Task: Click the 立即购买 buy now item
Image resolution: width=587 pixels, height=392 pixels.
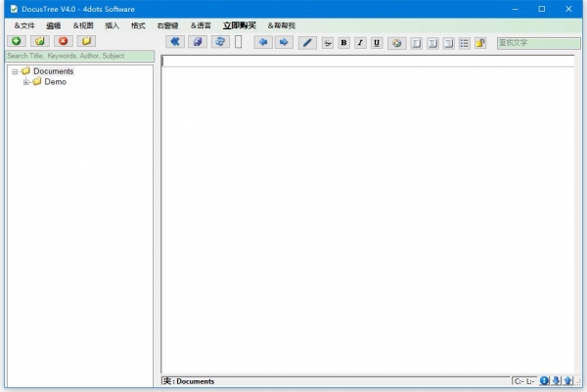Action: pyautogui.click(x=239, y=24)
